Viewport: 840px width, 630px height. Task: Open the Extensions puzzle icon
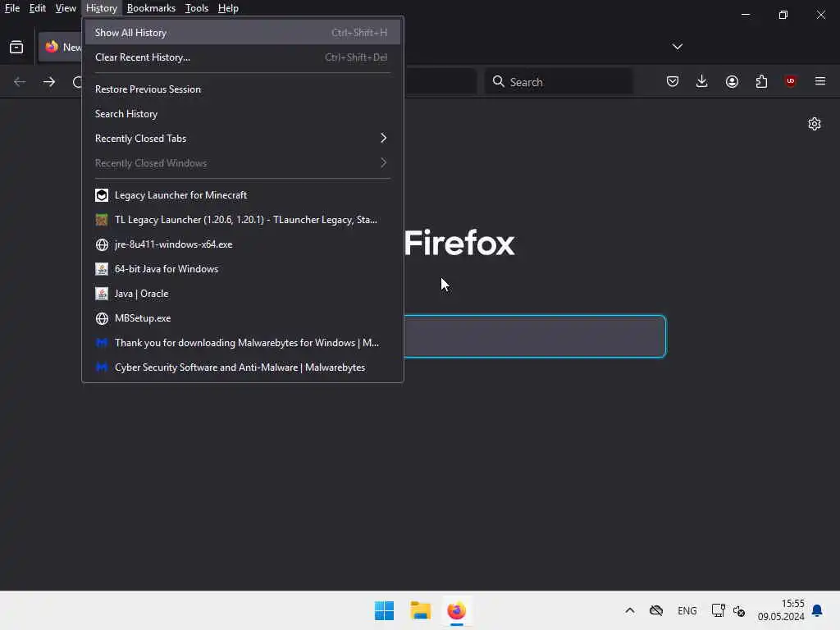[x=761, y=81]
